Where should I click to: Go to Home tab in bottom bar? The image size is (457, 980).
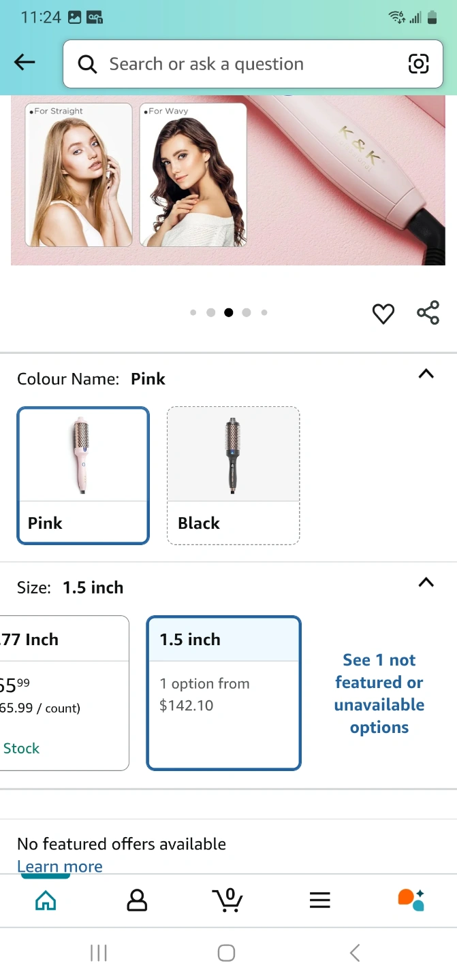point(46,900)
